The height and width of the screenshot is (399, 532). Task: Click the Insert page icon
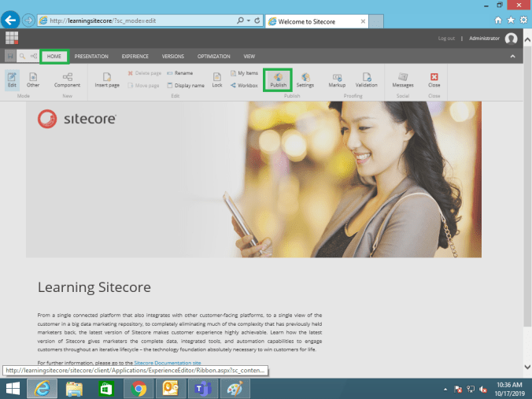pos(107,79)
